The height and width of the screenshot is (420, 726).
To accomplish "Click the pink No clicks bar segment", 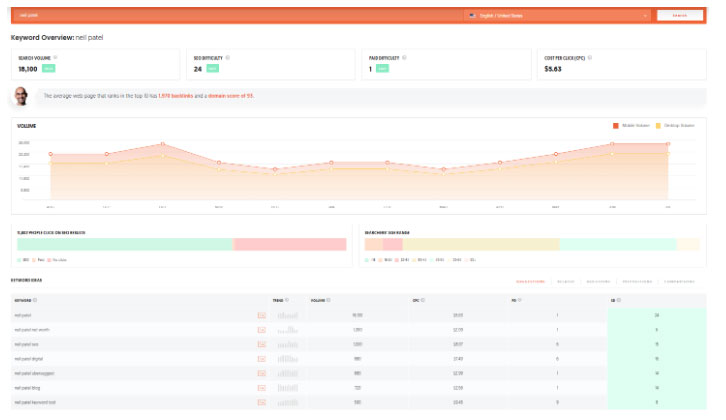I will [x=290, y=244].
